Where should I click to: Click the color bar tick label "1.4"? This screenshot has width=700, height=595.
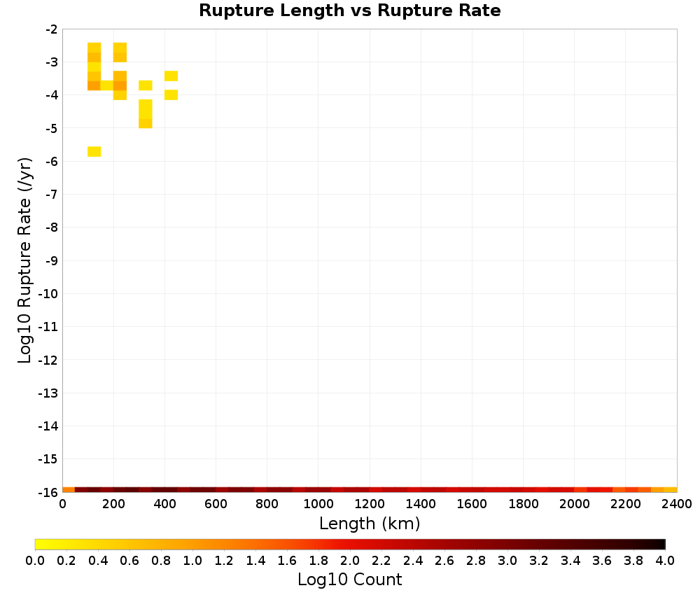pos(255,561)
